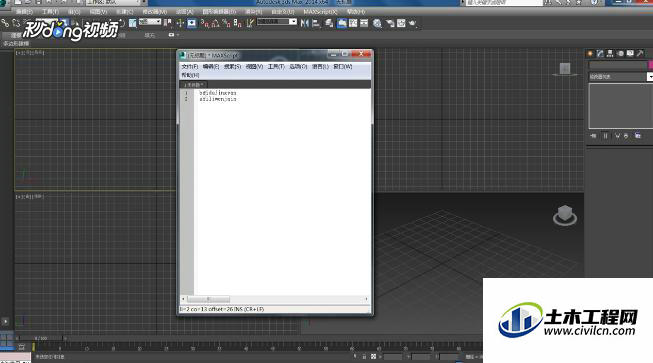Open the 编辑(E) menu in MAXScript editor
The width and height of the screenshot is (653, 363).
pyautogui.click(x=211, y=67)
